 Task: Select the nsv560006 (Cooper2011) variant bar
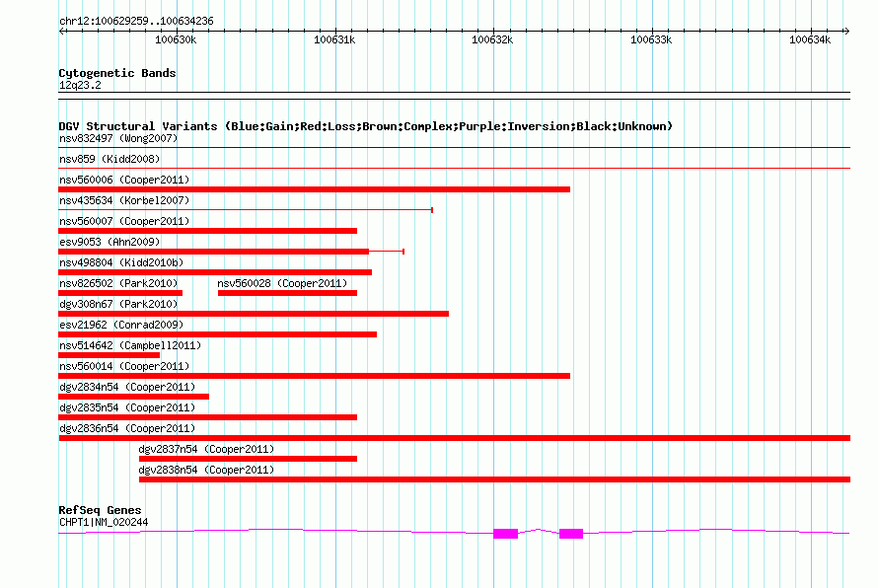coord(314,189)
